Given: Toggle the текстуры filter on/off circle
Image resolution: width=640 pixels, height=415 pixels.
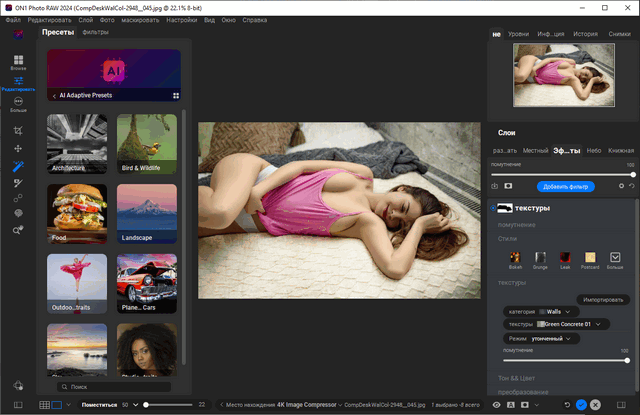Looking at the screenshot, I should coord(492,207).
